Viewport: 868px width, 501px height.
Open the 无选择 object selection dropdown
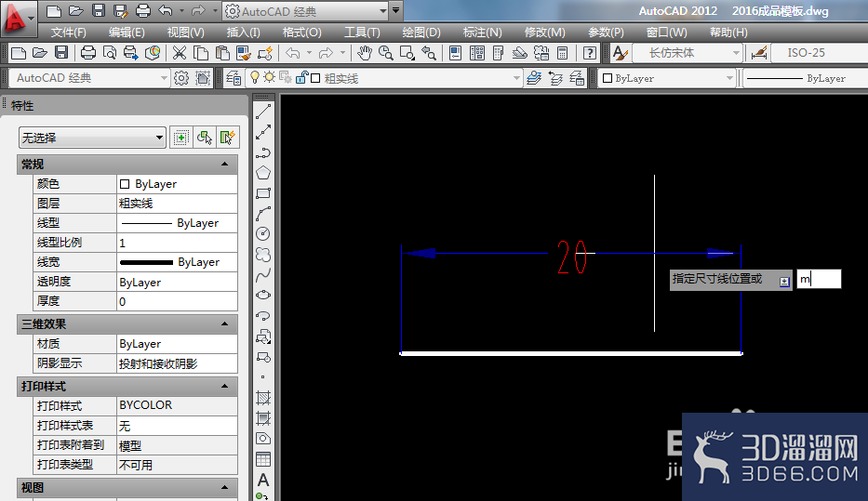(92, 138)
